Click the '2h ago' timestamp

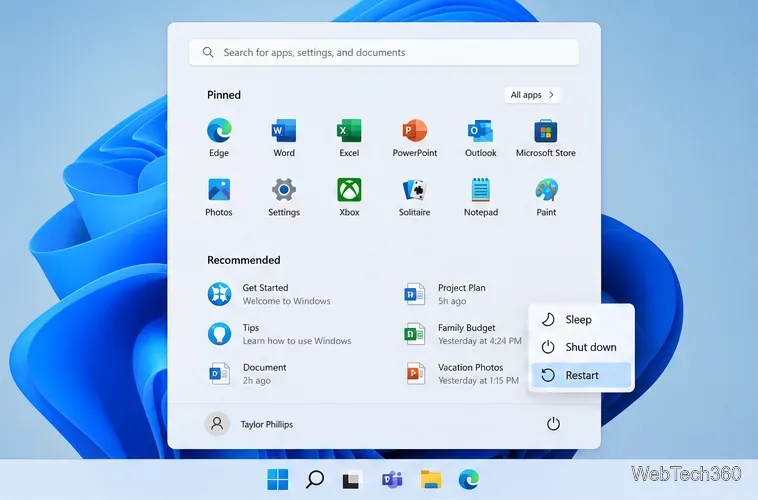(257, 381)
